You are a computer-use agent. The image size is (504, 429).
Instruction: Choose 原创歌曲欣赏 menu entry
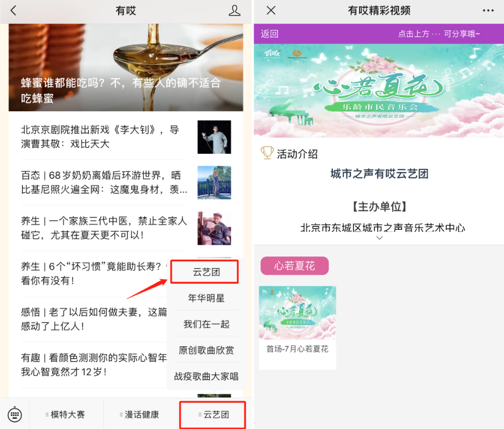click(206, 350)
